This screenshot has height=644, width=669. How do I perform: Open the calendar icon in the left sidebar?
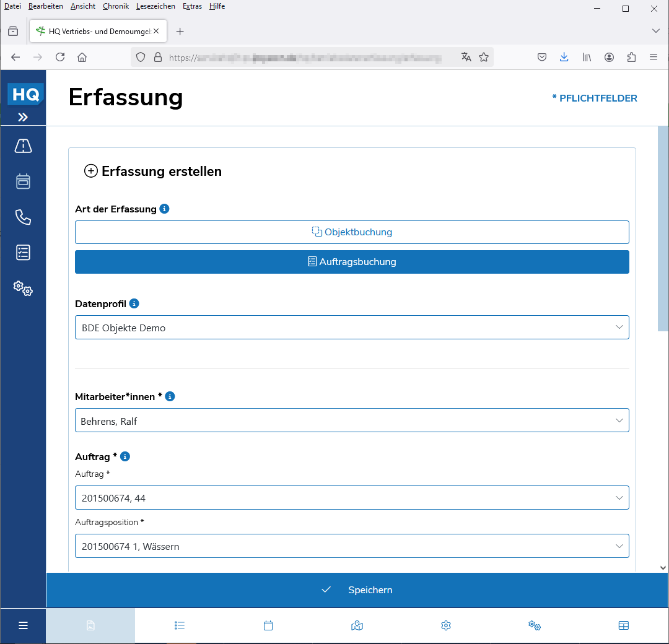[23, 181]
